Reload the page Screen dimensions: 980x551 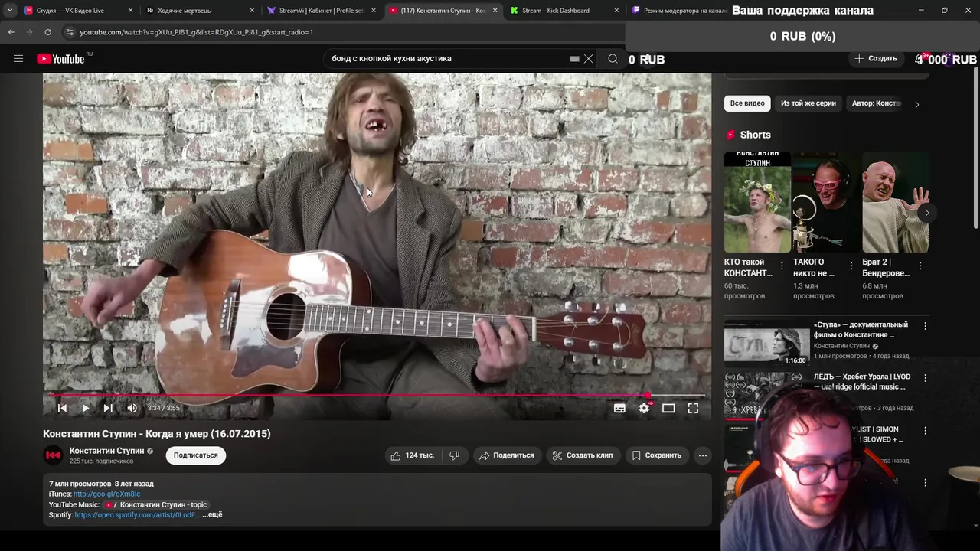click(47, 32)
